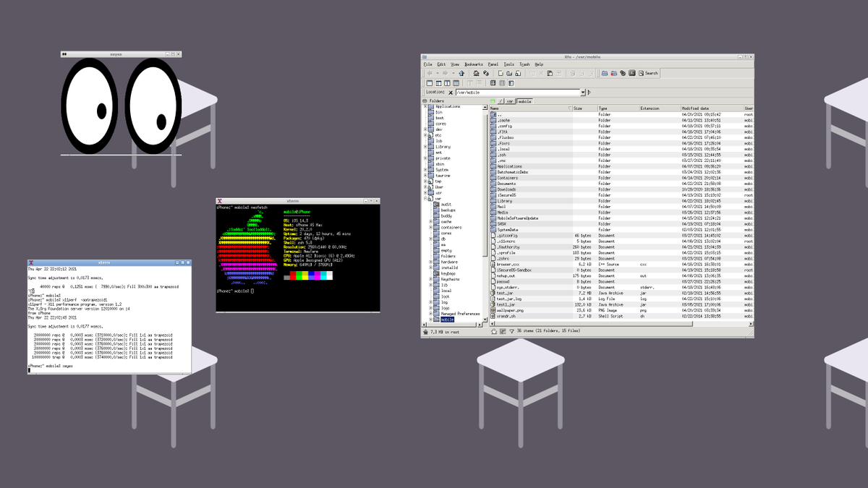Click the 'var' path button
The width and height of the screenshot is (868, 488).
pos(509,101)
